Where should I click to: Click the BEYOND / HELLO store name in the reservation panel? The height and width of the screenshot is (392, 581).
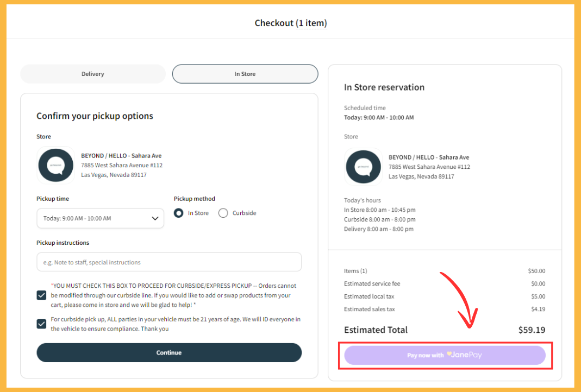[429, 157]
